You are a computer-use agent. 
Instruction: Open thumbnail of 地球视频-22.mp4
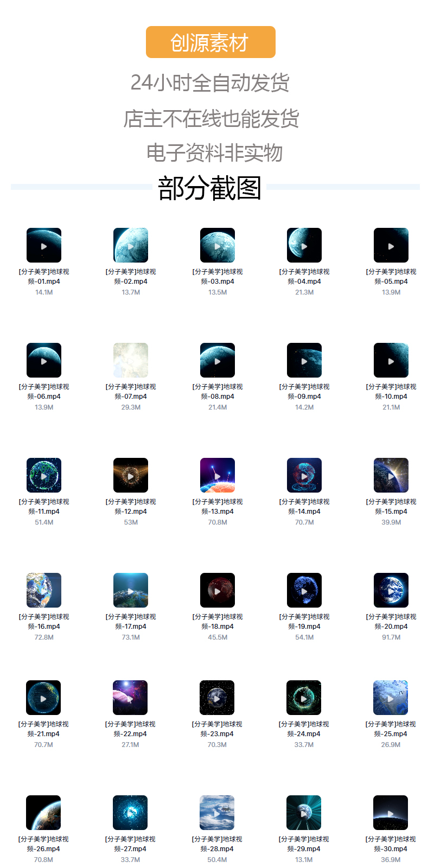(130, 698)
